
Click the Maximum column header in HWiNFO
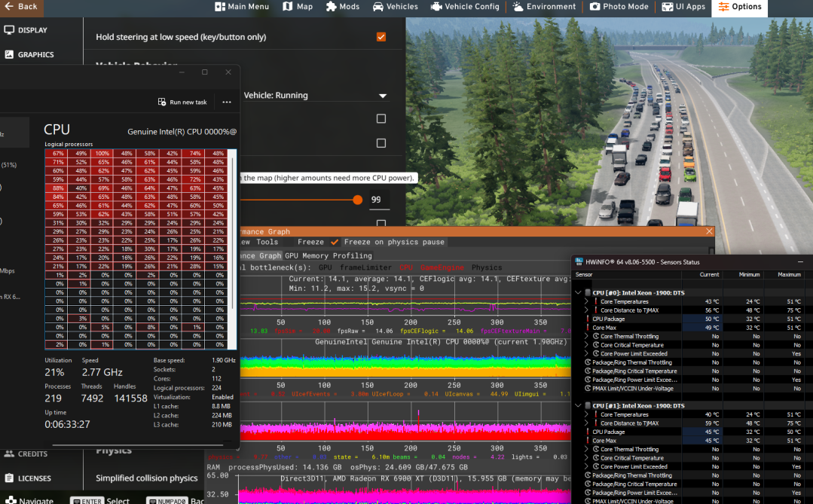coord(789,275)
